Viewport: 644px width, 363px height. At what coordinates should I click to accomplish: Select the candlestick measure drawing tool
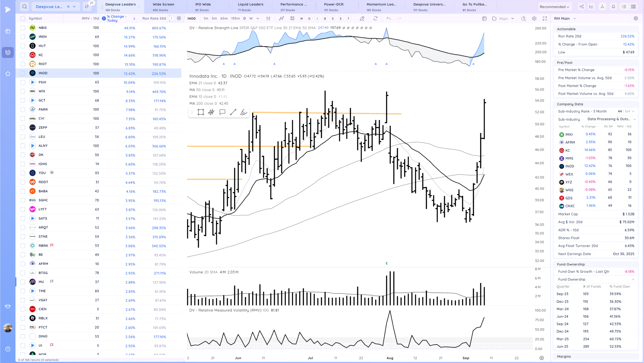coord(211,112)
